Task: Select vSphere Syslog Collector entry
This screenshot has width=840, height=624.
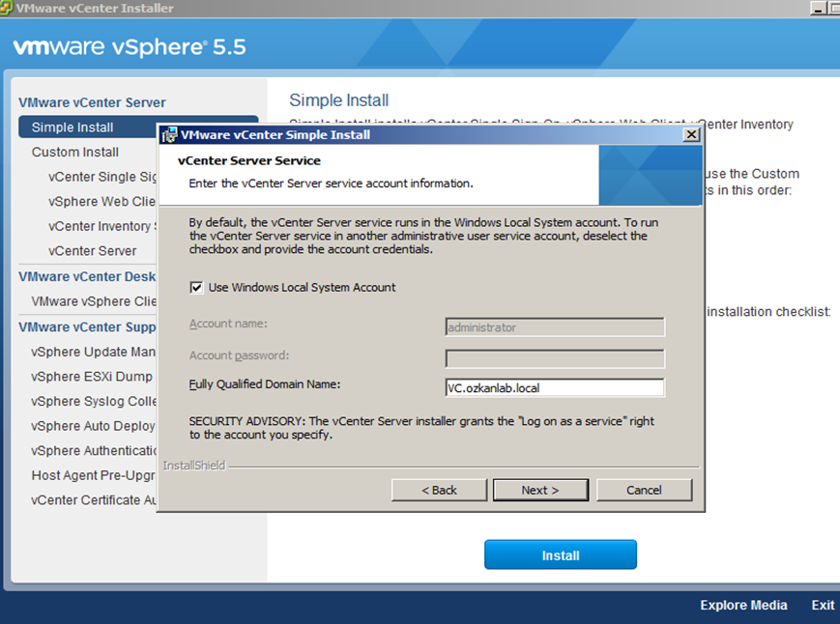Action: coord(93,402)
